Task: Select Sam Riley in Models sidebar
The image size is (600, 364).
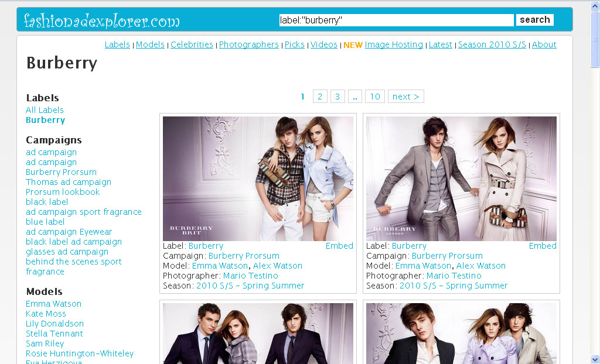Action: tap(45, 344)
